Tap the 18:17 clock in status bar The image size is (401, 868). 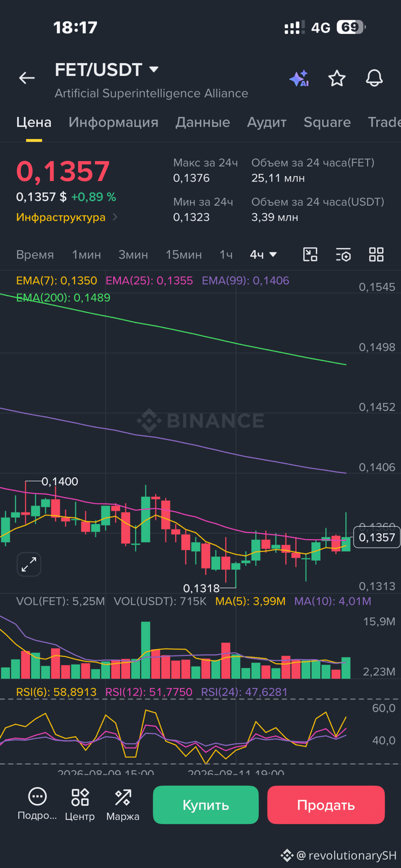point(75,28)
